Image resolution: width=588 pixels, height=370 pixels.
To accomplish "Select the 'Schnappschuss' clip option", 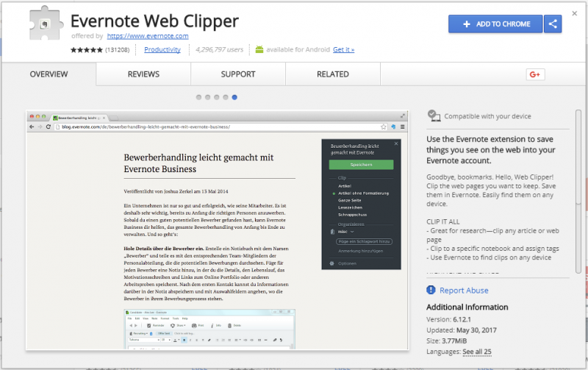I will pyautogui.click(x=353, y=215).
